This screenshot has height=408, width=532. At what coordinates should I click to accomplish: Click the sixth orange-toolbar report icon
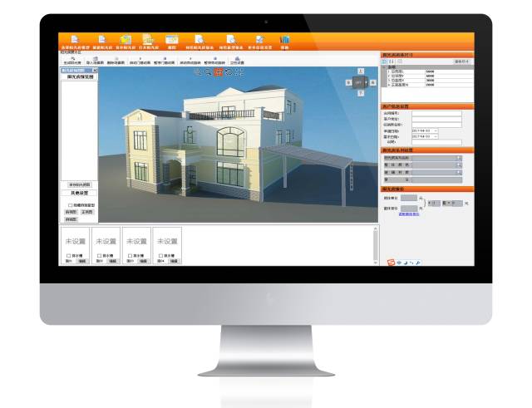pos(199,39)
